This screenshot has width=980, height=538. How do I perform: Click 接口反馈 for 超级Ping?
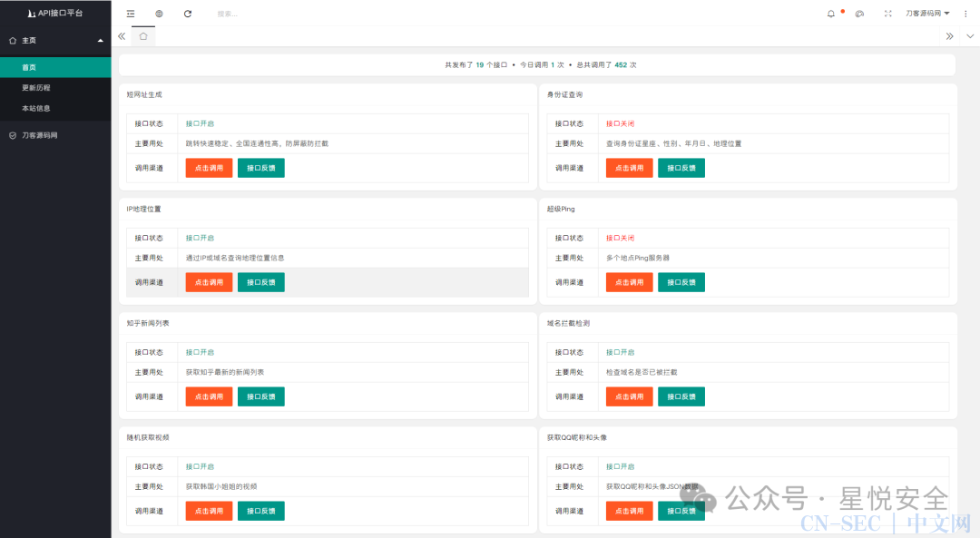[x=681, y=282]
